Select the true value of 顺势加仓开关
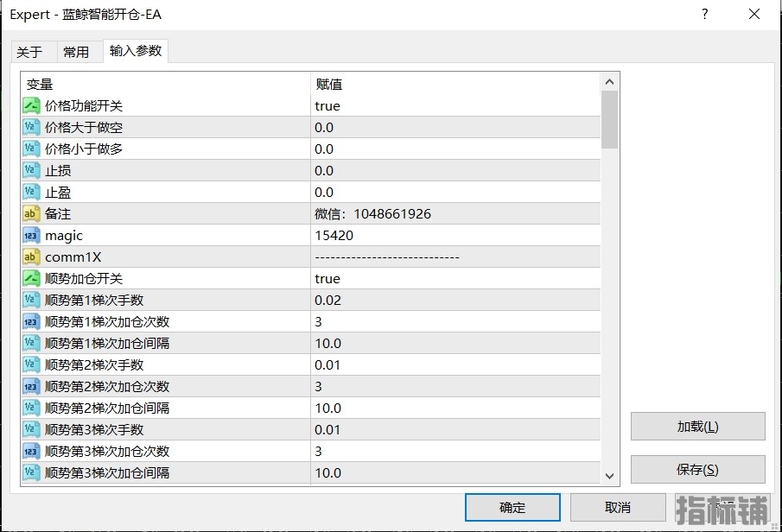Viewport: 782px width, 532px height. point(455,278)
